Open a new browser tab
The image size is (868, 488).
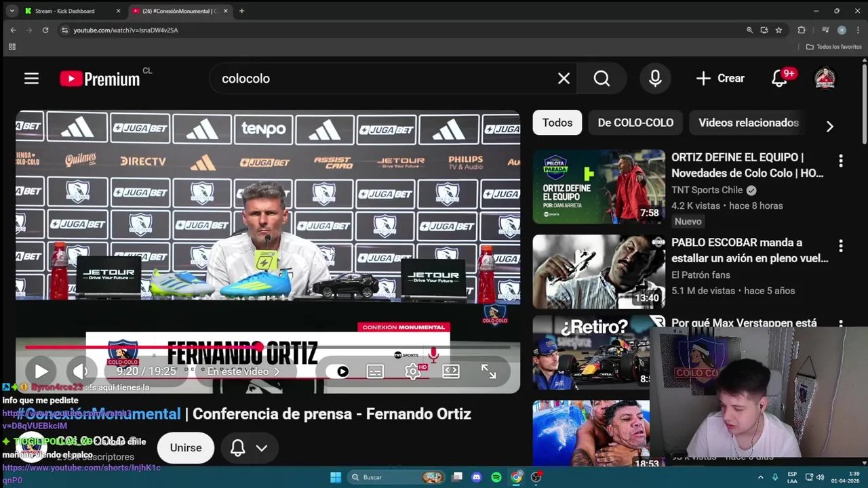(x=241, y=11)
